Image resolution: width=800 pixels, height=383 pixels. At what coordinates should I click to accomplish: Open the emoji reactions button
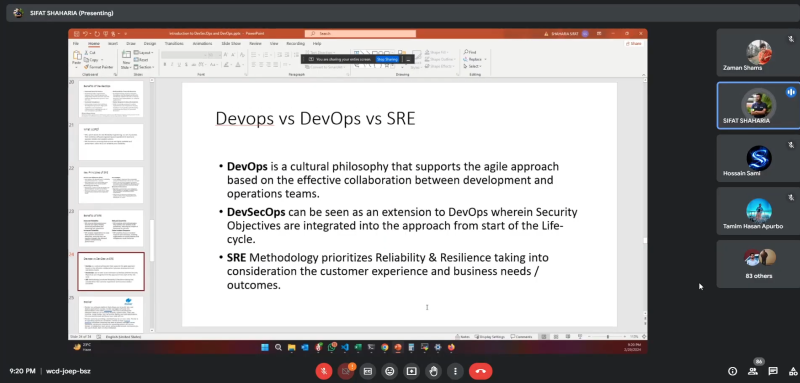(x=390, y=371)
